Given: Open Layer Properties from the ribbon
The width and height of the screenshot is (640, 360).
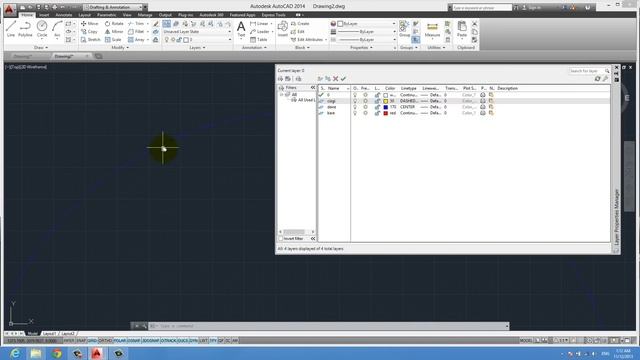Looking at the screenshot, I should 167,24.
